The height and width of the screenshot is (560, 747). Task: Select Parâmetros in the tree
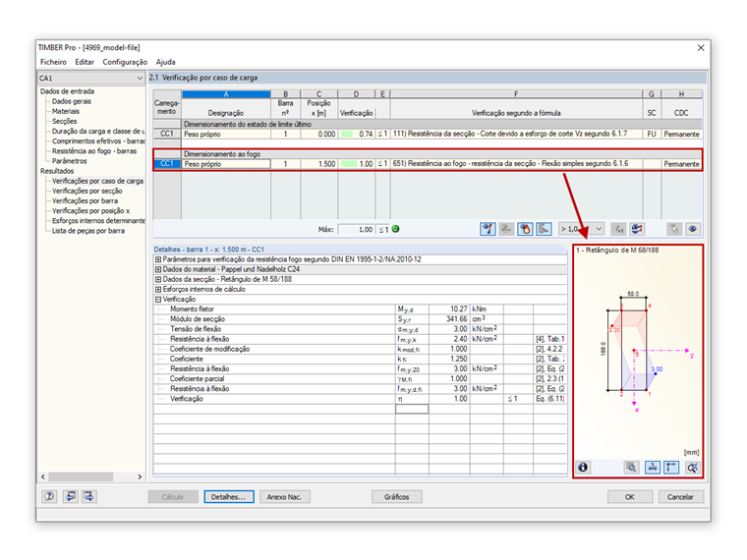[x=70, y=161]
